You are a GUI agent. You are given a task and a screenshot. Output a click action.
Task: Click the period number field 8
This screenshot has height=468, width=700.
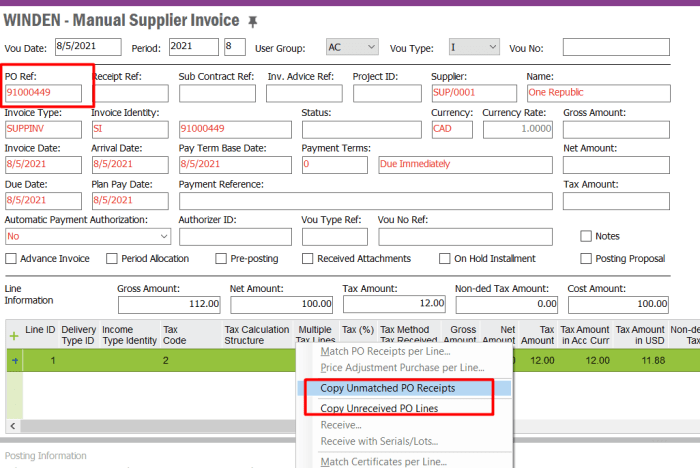[x=235, y=47]
